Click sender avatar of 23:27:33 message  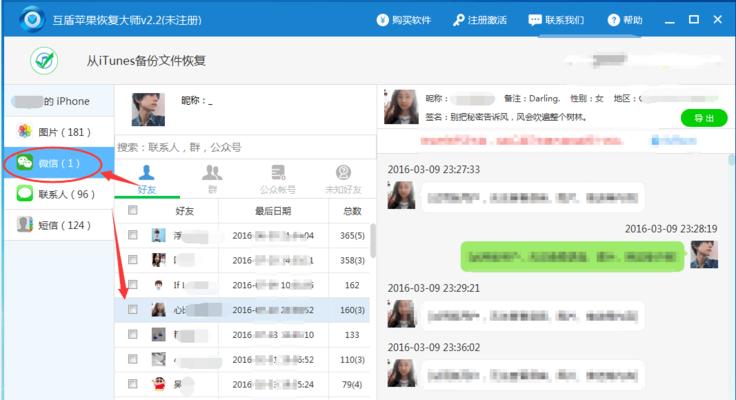401,195
